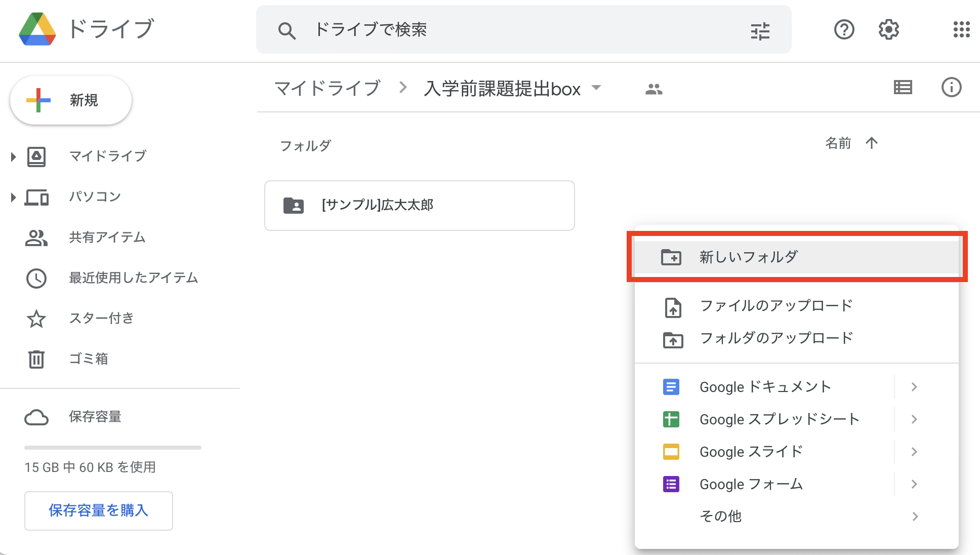Focus the ドライブで検索 search field
This screenshot has height=555, width=980.
[x=523, y=29]
